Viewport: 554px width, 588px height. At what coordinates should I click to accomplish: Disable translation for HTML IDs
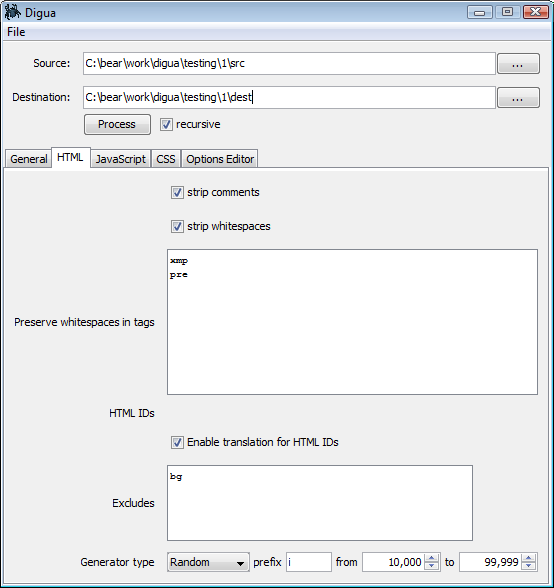point(177,442)
